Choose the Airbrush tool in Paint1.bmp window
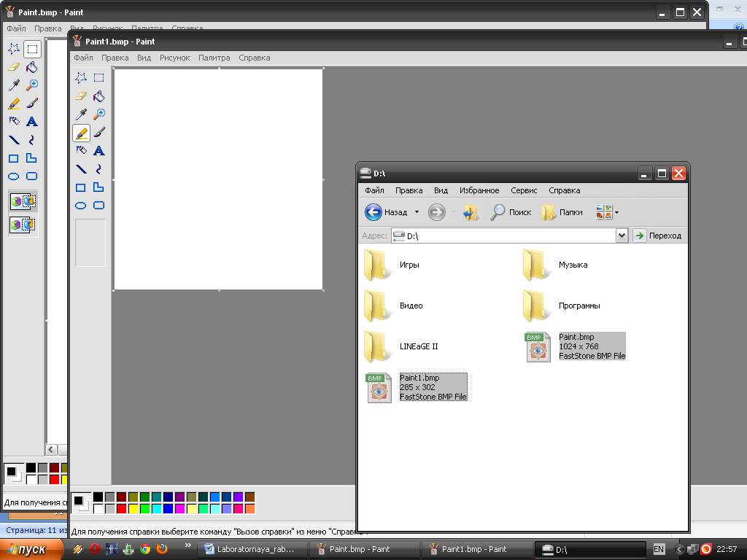Screen dimensions: 747x560 coord(81,150)
